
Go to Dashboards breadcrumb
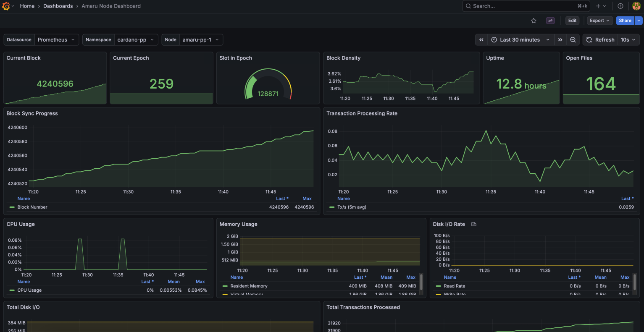click(58, 6)
